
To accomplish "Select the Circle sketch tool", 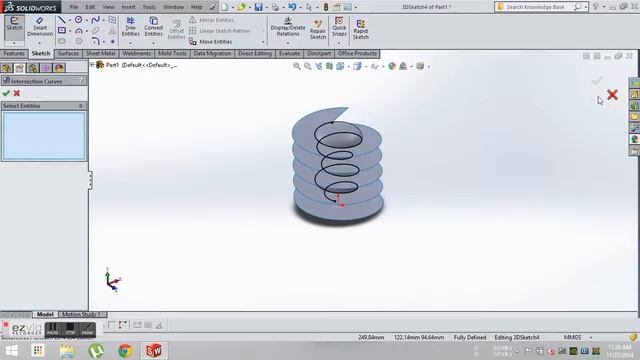I will (x=78, y=20).
